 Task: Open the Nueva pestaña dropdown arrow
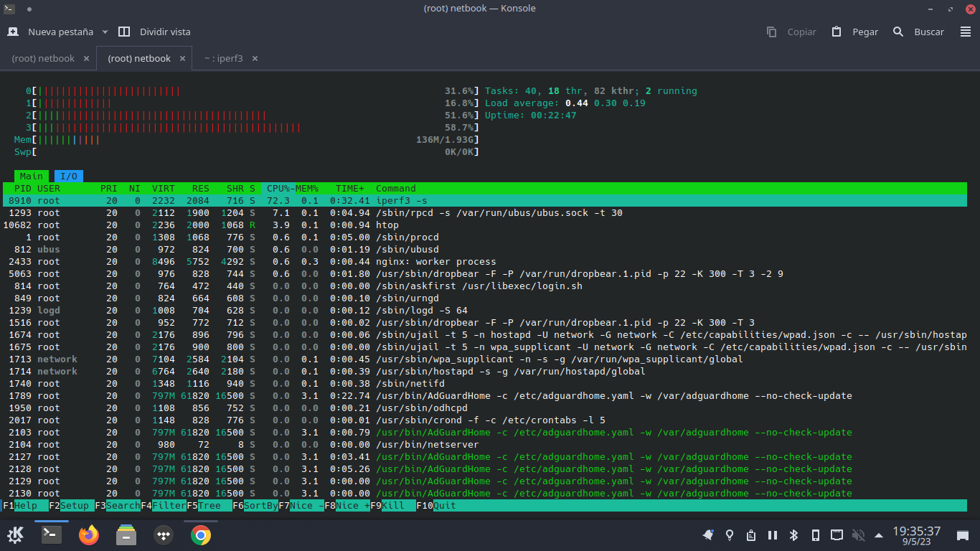105,32
